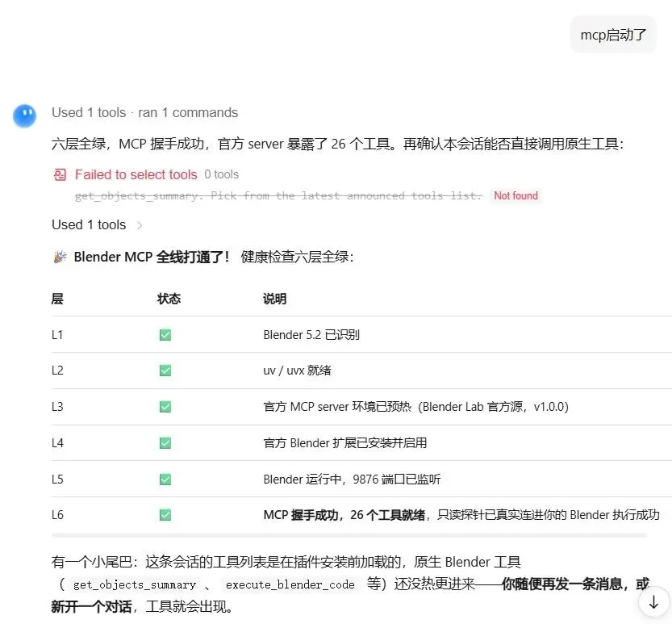Expand 'Used 1 tools · ran 1 commands'
Image resolution: width=672 pixels, height=624 pixels.
[x=144, y=113]
